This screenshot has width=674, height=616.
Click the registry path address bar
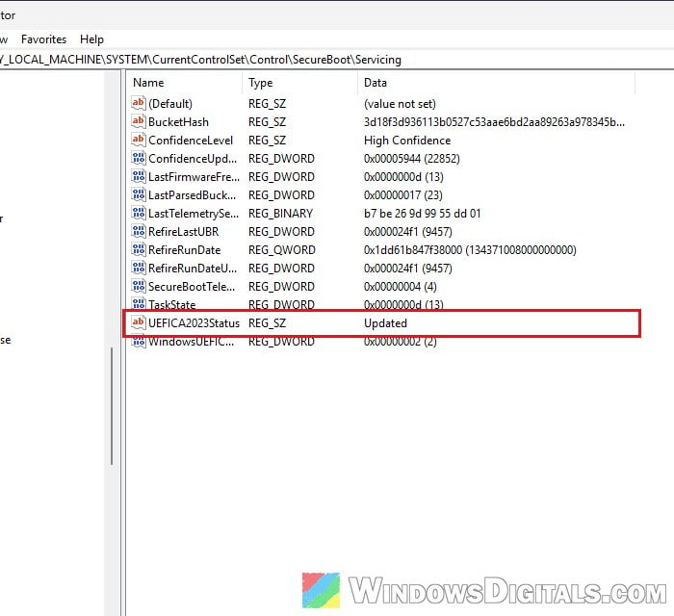(337, 60)
